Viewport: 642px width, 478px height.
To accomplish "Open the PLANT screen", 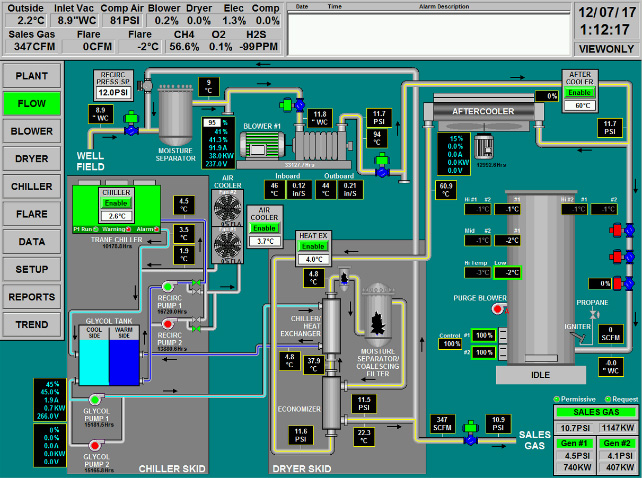I will coord(32,76).
